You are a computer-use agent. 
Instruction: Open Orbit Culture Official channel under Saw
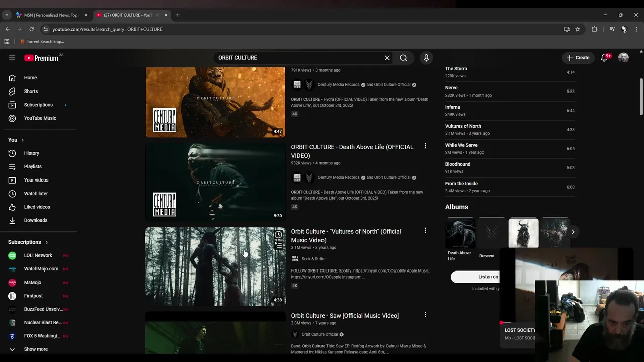point(320,334)
